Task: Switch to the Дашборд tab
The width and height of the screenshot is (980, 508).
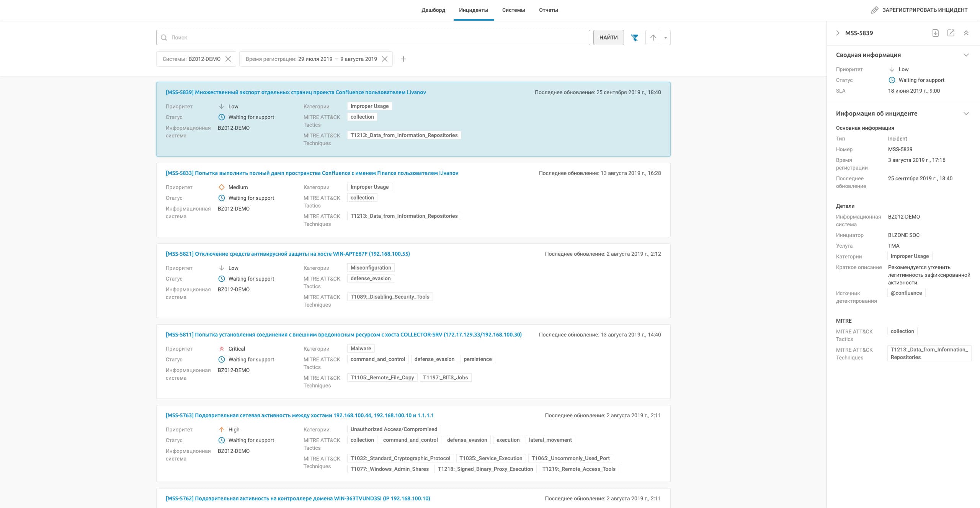Action: (433, 10)
